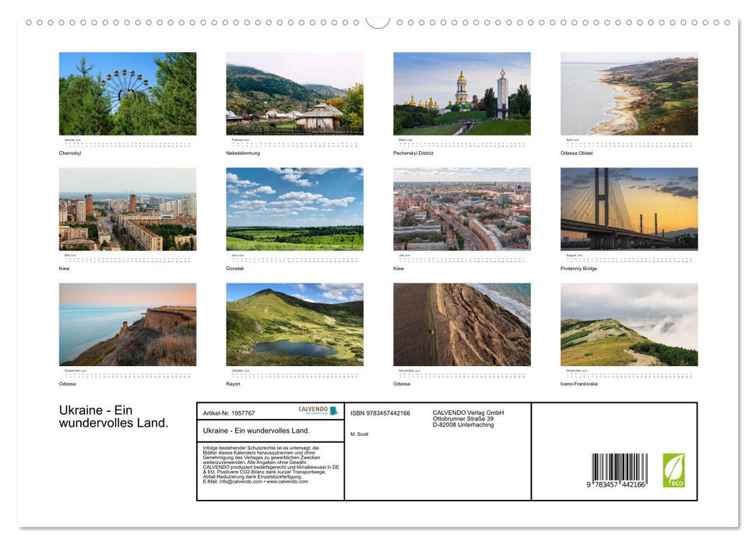Click the ISBN 9783457442166 text
This screenshot has height=545, width=756.
click(382, 412)
